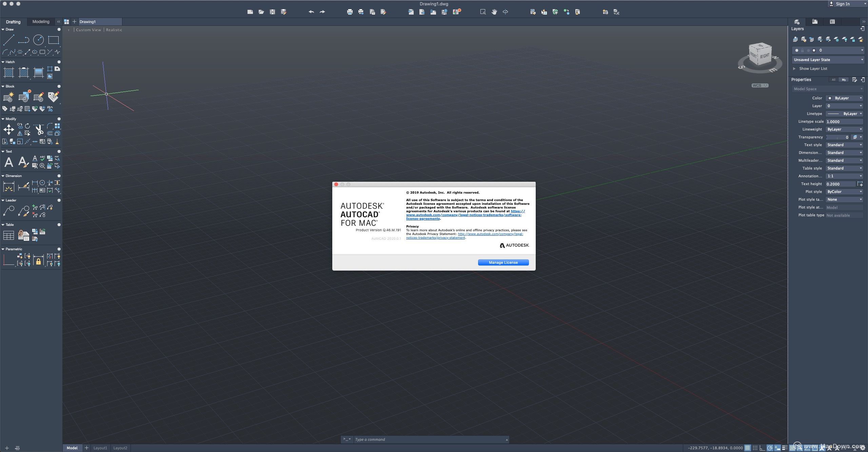Activate the Pan hand tool

(494, 12)
